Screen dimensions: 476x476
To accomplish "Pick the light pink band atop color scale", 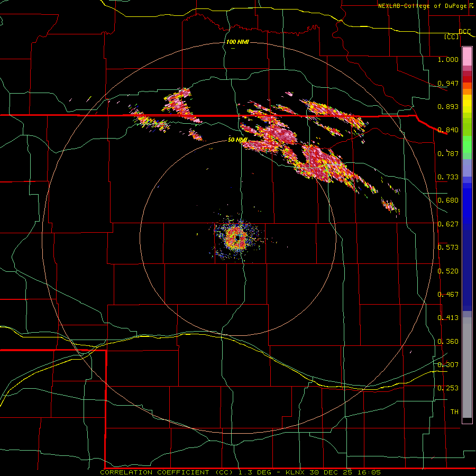I will pyautogui.click(x=467, y=57).
